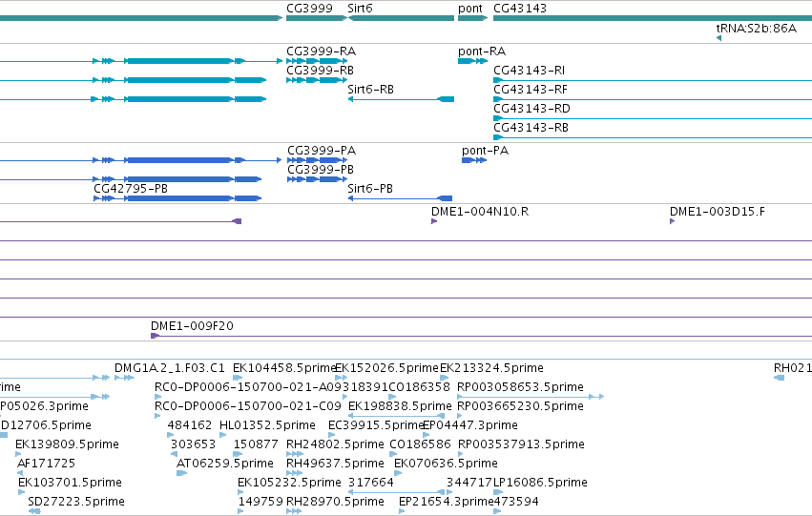Click the EP21654.3prime EST label
Viewport: 812px width, 516px height.
(446, 502)
